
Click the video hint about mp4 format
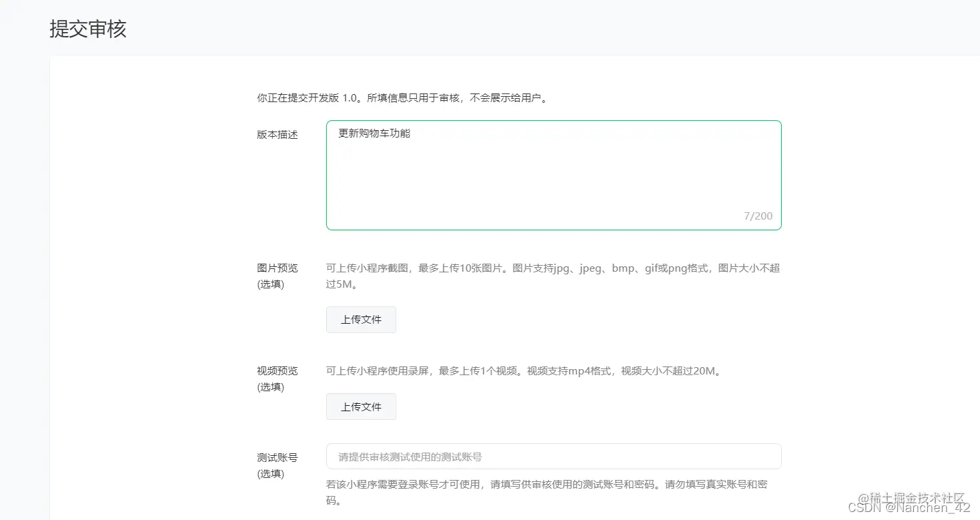[x=524, y=370]
